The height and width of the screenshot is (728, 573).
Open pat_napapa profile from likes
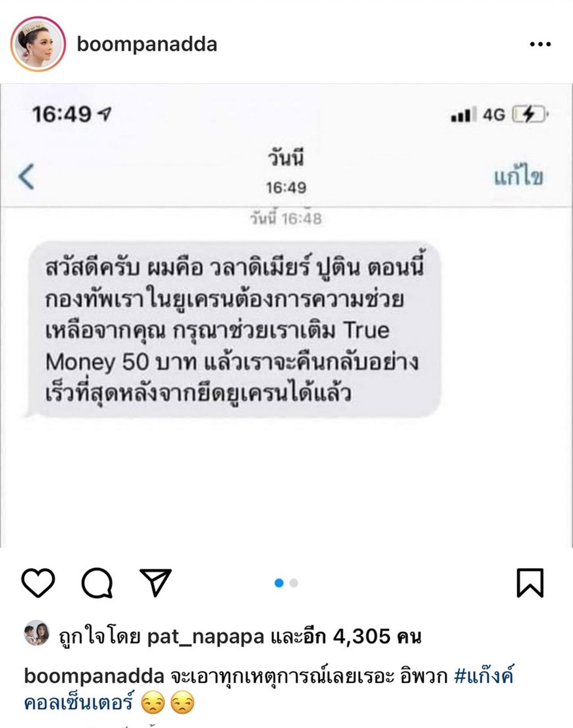coord(206,636)
